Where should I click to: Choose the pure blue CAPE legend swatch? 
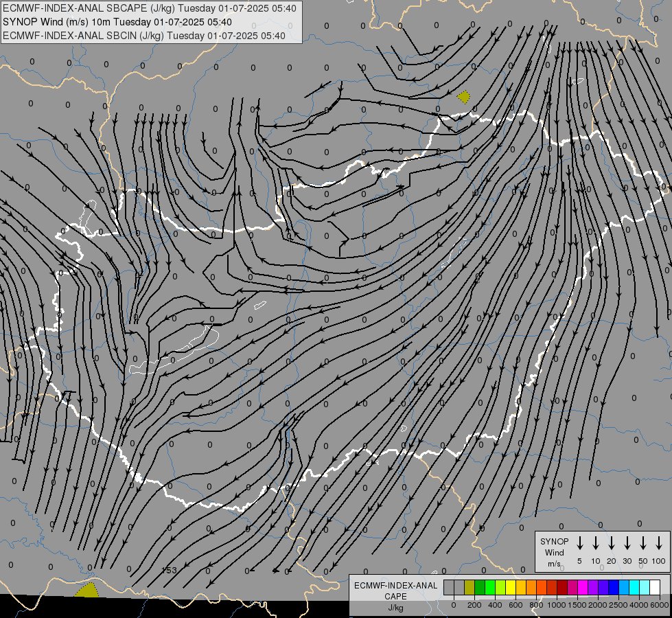tap(614, 587)
